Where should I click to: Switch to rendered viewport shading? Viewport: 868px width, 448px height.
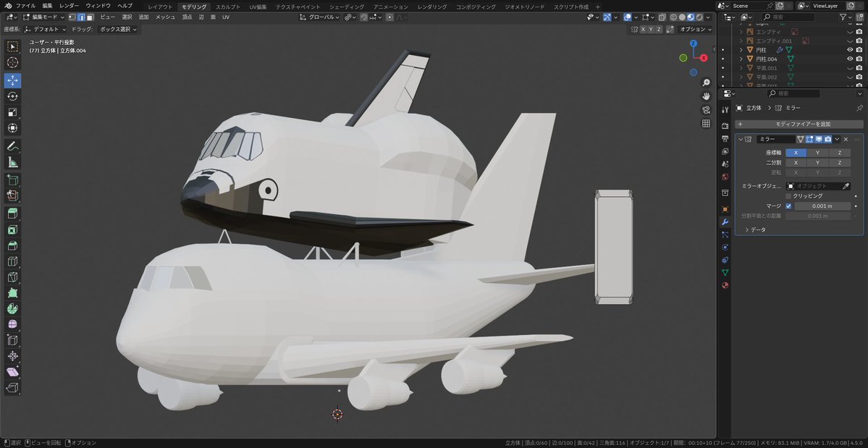699,17
